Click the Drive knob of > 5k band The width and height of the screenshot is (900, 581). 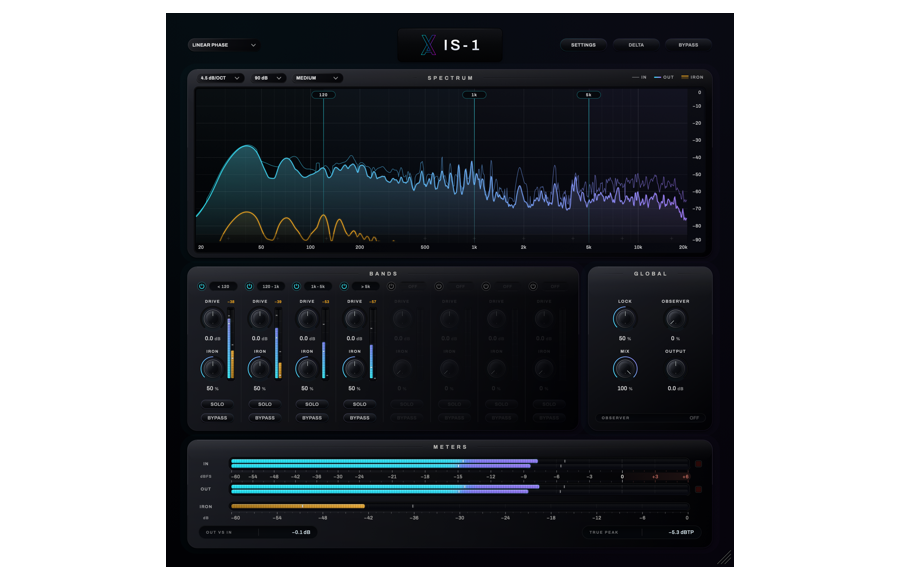(354, 318)
